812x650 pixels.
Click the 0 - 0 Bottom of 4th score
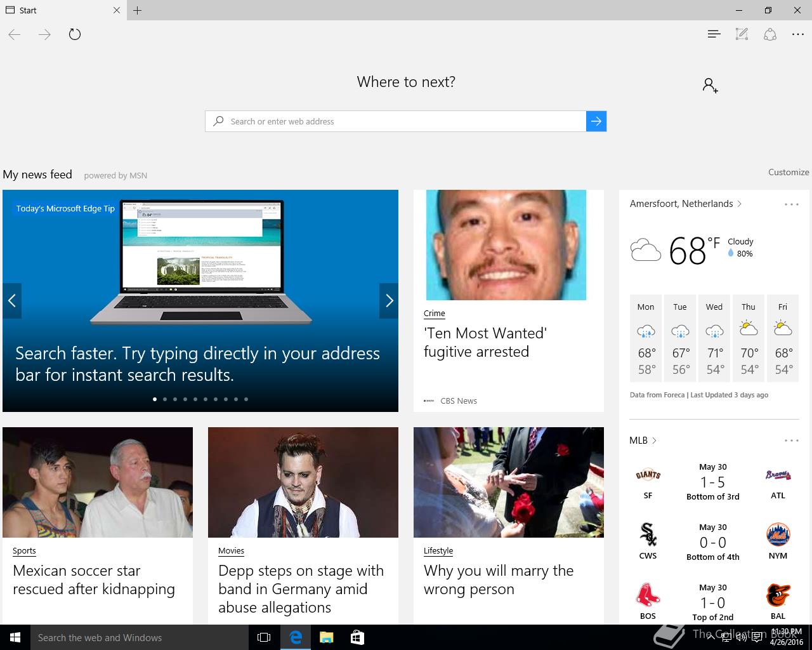coord(713,543)
